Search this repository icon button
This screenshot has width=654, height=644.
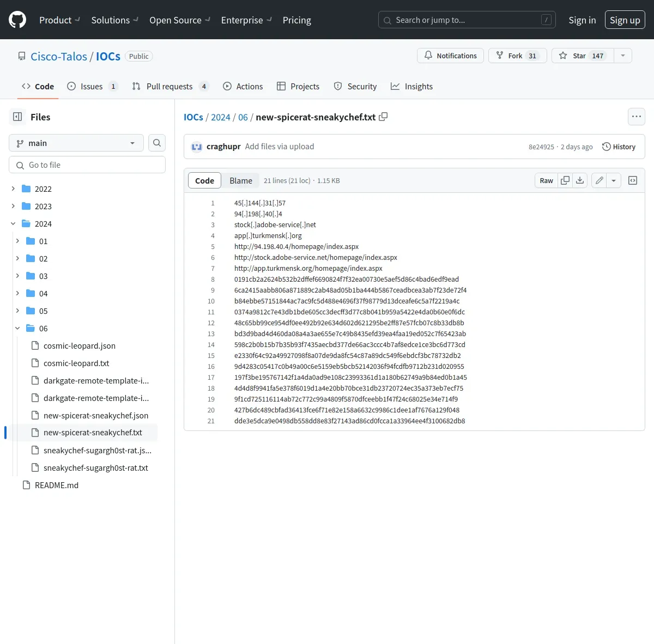[x=157, y=143]
